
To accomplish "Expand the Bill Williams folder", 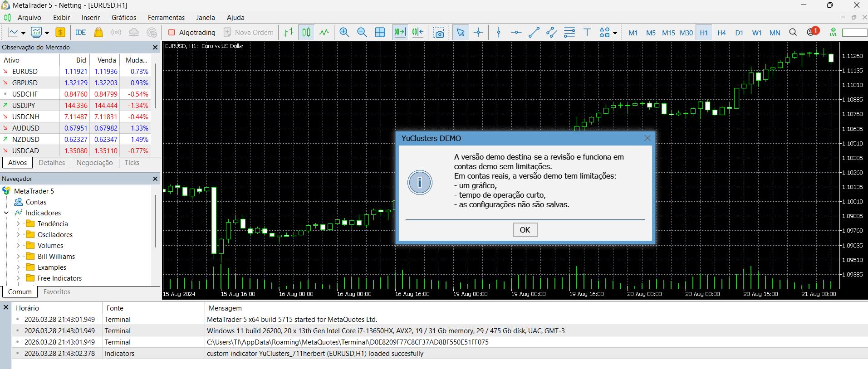I will tap(18, 257).
